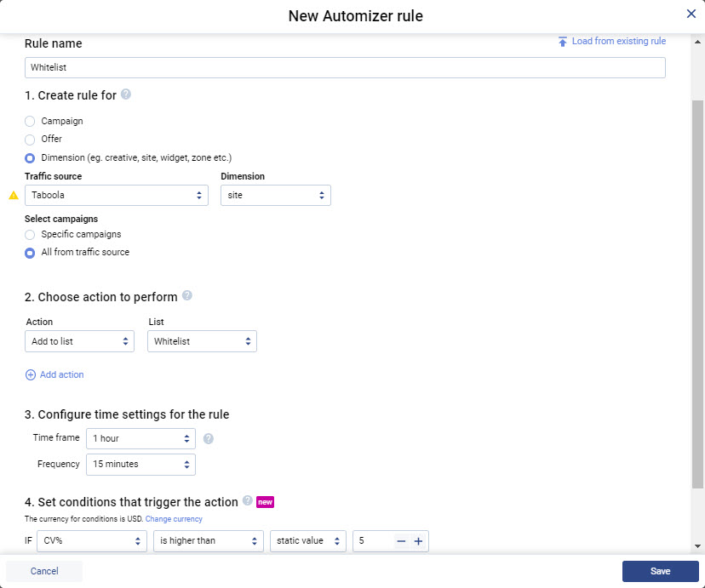Image resolution: width=705 pixels, height=588 pixels.
Task: Open the Time frame dropdown set to 1 hour
Action: tap(140, 439)
